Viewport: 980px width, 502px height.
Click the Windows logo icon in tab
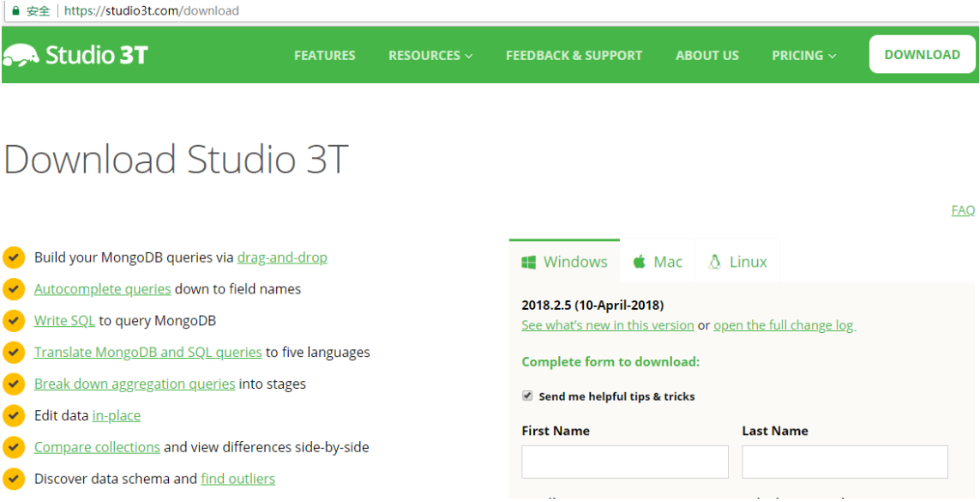528,263
